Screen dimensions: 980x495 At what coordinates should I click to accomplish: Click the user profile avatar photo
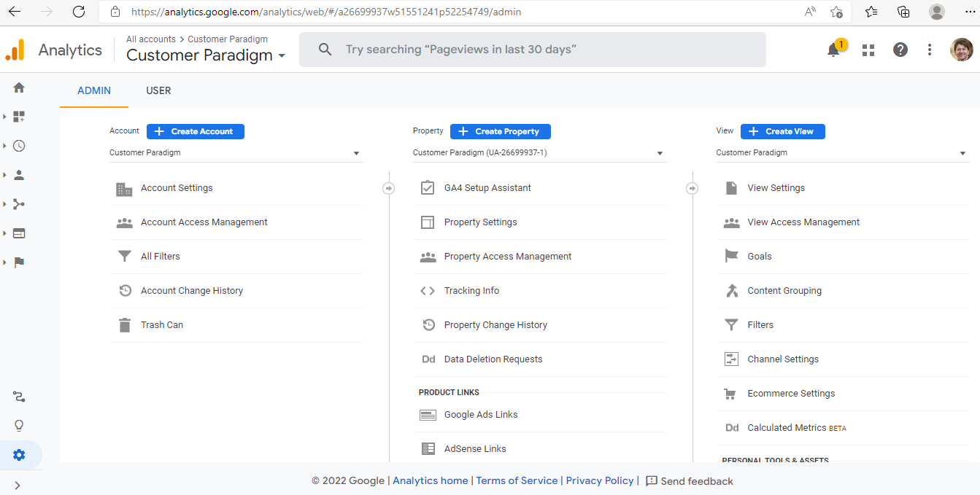tap(962, 50)
